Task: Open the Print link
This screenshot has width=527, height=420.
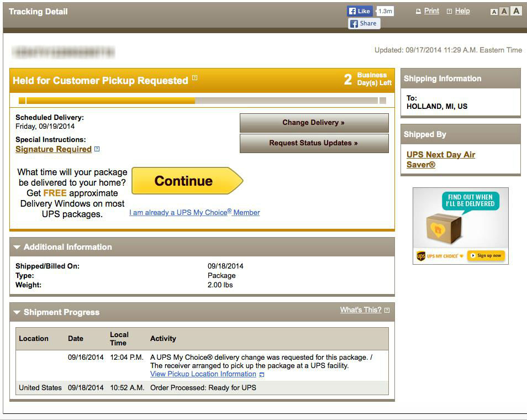Action: (x=431, y=11)
